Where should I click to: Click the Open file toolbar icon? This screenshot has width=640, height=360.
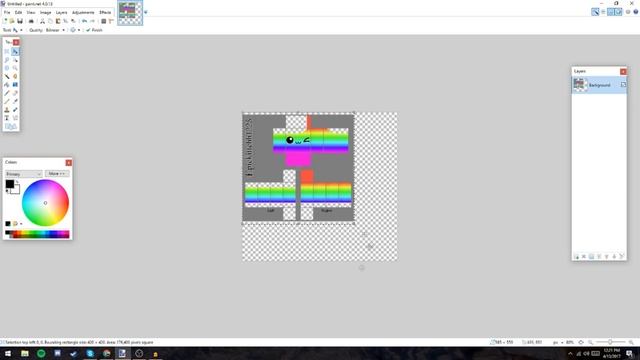12,21
